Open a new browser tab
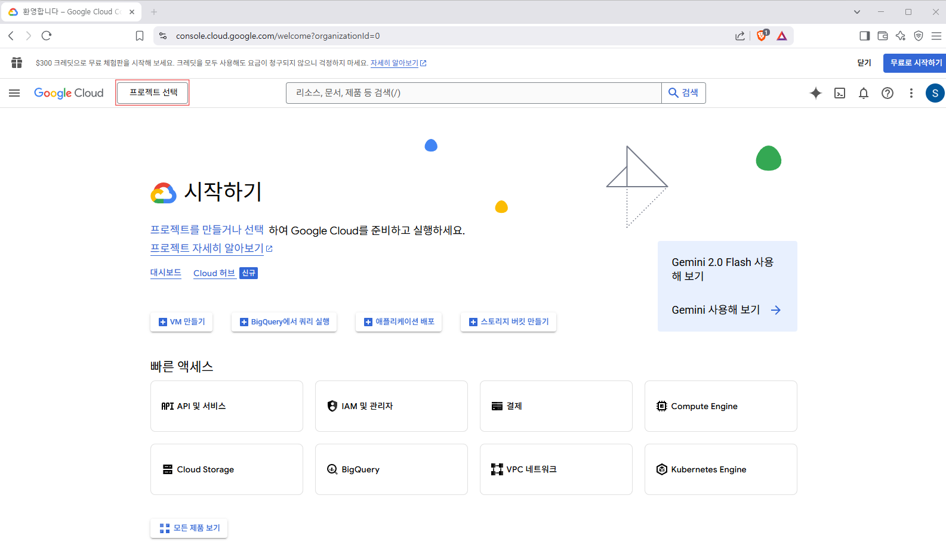 [x=154, y=12]
